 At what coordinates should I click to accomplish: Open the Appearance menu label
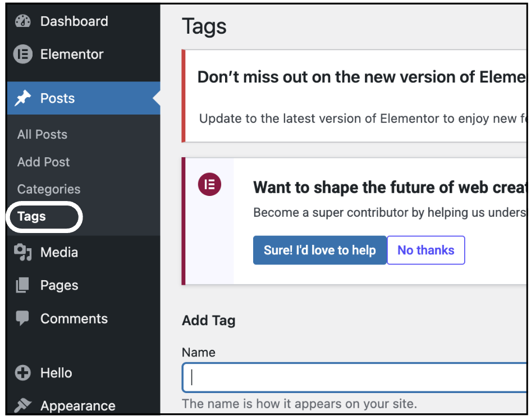(78, 406)
